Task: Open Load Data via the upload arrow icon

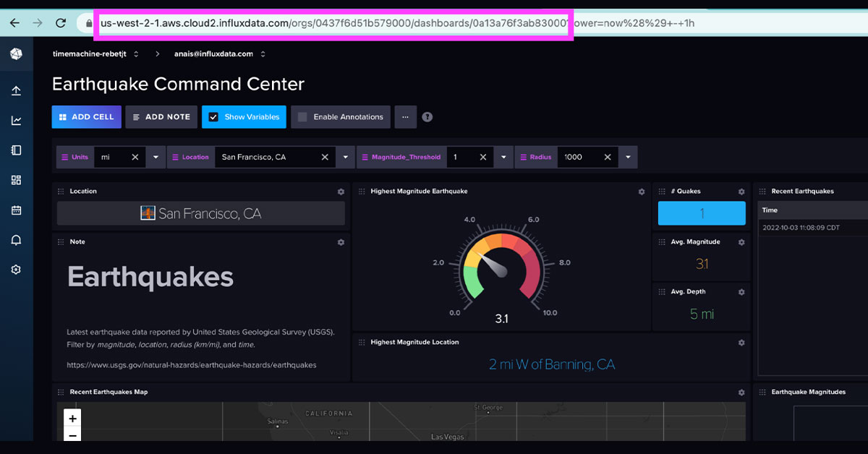Action: pyautogui.click(x=16, y=90)
